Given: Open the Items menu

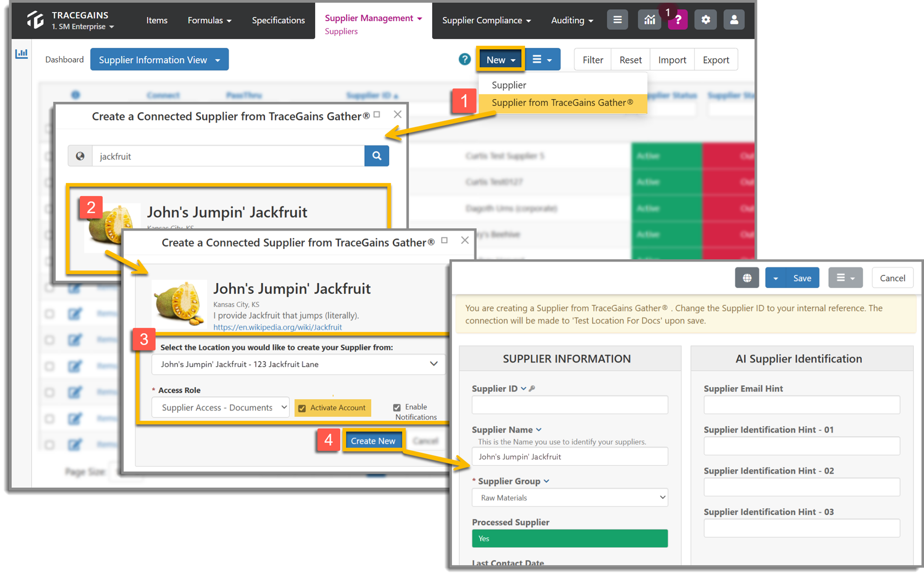Looking at the screenshot, I should [x=157, y=20].
